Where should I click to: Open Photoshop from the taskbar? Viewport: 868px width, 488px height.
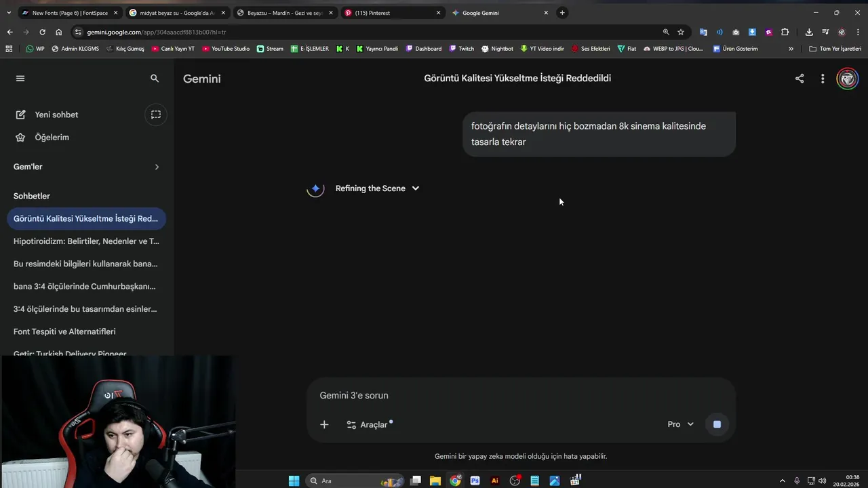(x=475, y=481)
